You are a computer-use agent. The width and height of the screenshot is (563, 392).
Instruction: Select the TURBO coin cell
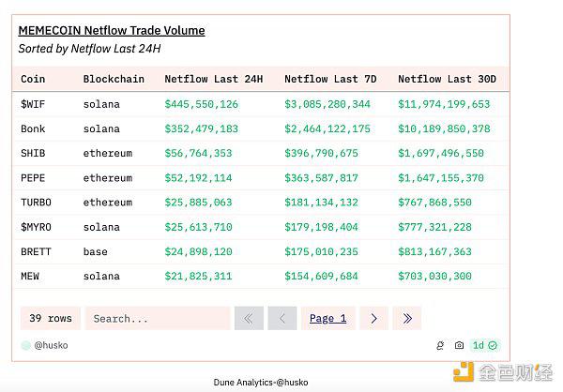[x=36, y=203]
